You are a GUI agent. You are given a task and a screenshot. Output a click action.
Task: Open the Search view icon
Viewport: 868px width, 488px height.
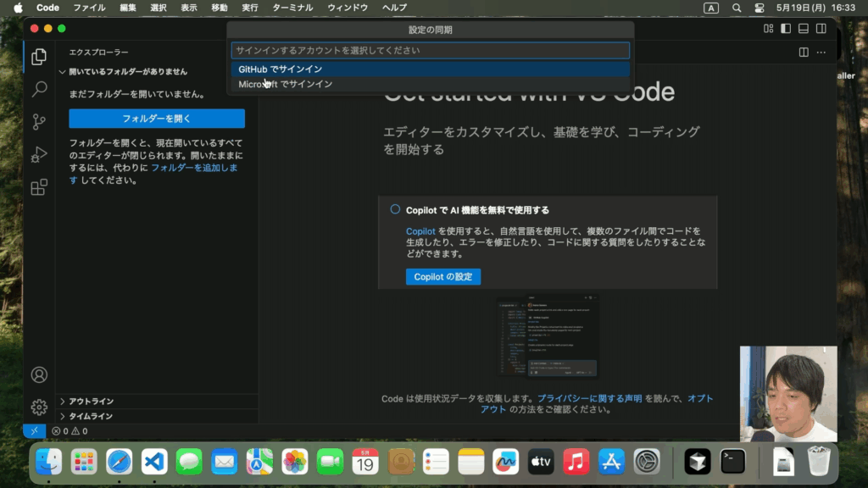pyautogui.click(x=39, y=89)
